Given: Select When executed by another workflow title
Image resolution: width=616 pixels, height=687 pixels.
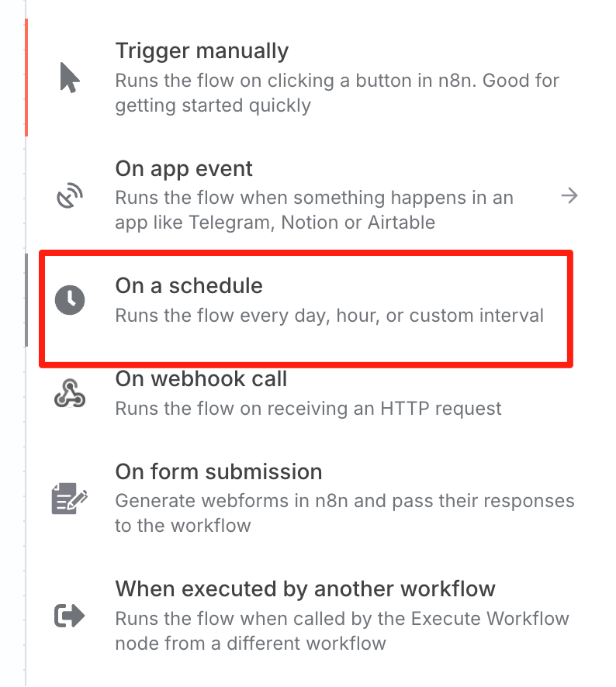Looking at the screenshot, I should click(x=305, y=589).
